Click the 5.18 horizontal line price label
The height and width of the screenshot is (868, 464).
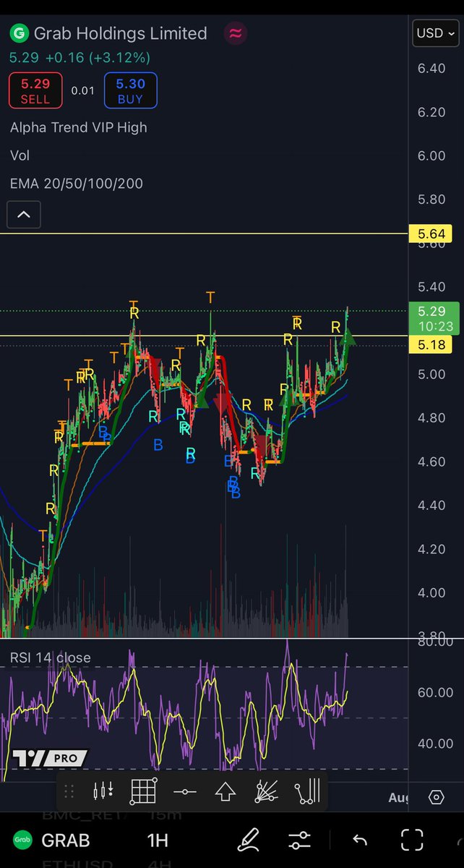(431, 346)
